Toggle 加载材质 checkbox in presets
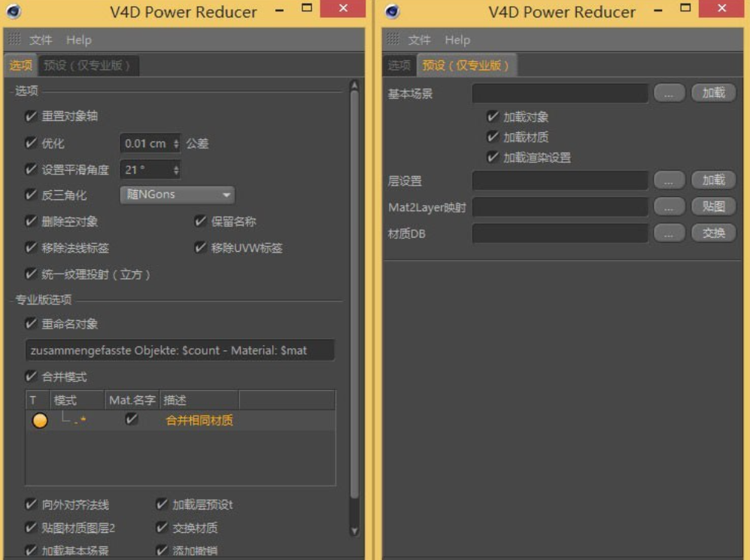750x560 pixels. coord(493,137)
